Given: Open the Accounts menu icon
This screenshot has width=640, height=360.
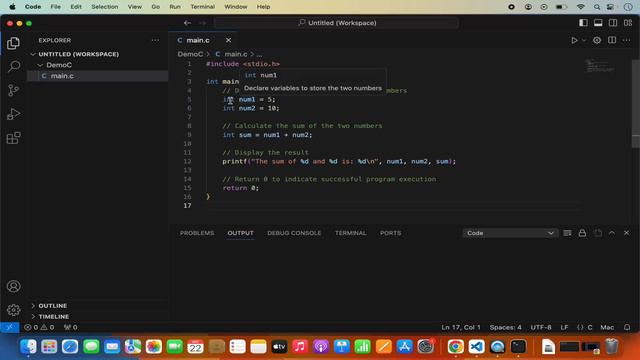Looking at the screenshot, I should tap(13, 286).
